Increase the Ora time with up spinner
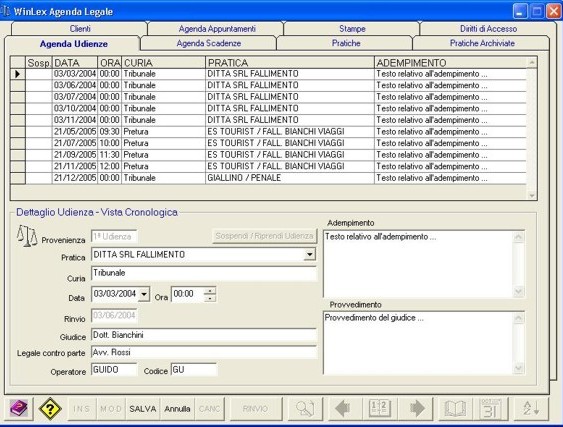Screen dimensions: 563x427 pyautogui.click(x=210, y=291)
